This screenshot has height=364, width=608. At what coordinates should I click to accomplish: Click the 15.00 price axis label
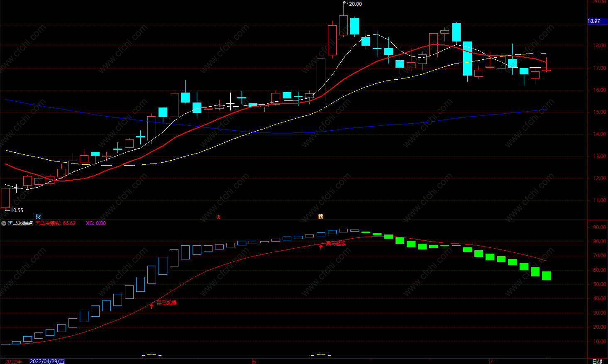[x=599, y=112]
